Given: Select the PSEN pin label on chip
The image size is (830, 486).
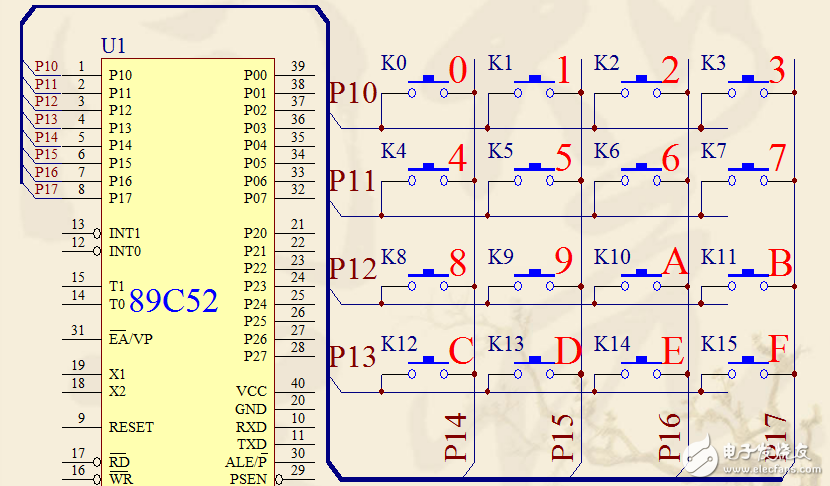Looking at the screenshot, I should (x=250, y=479).
